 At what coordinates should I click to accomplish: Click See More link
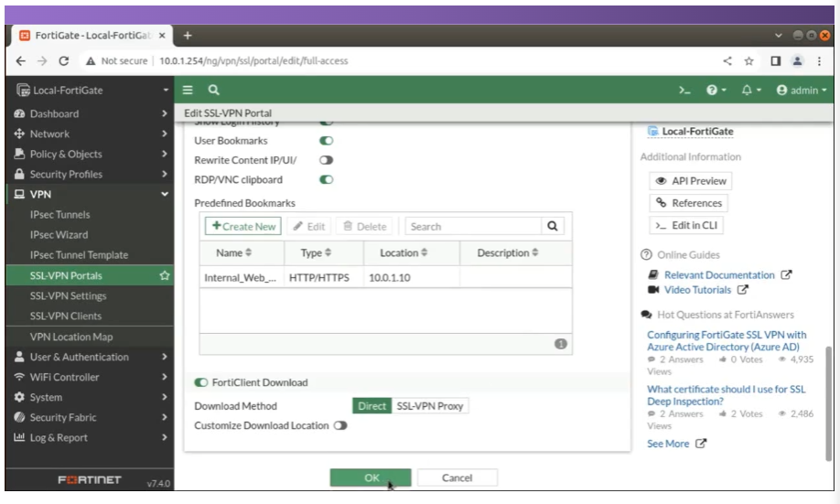(x=668, y=444)
